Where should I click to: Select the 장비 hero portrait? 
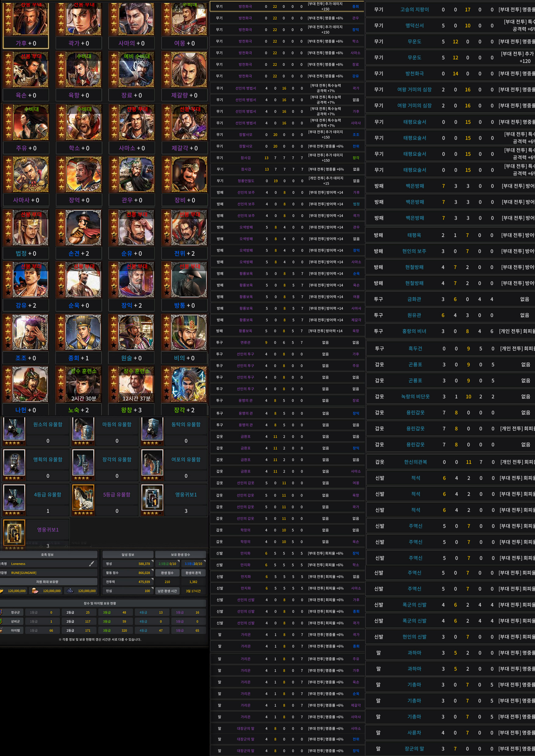click(189, 174)
